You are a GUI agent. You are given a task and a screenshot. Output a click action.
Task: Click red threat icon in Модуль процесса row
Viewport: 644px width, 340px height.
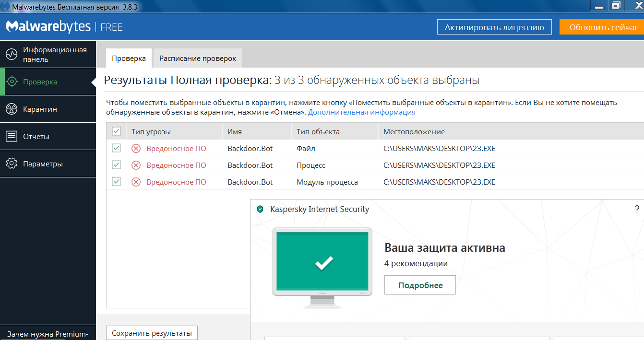[136, 182]
